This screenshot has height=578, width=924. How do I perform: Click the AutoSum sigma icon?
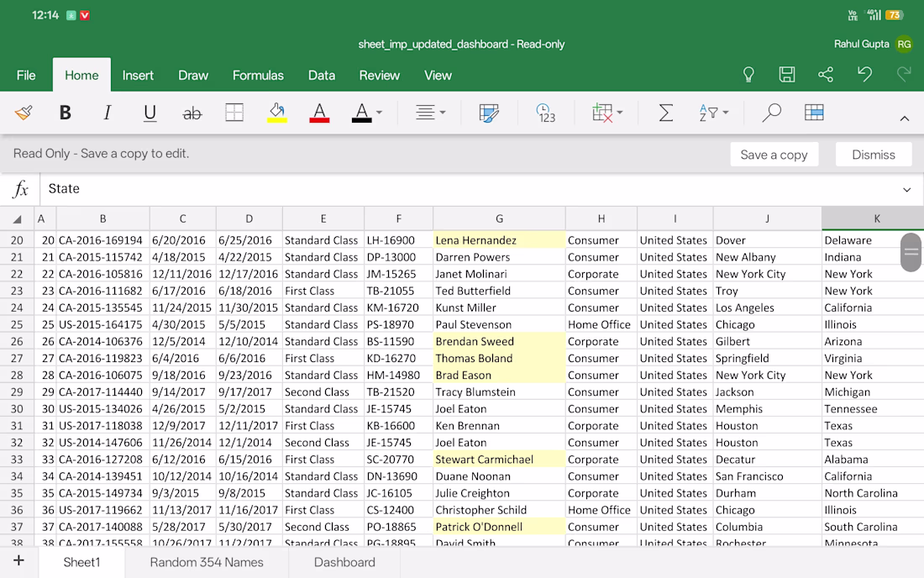click(x=665, y=113)
